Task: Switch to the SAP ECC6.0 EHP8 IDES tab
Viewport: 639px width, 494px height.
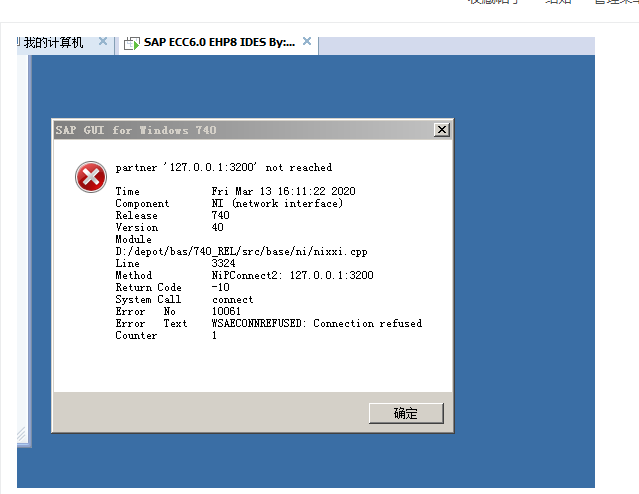Action: tap(219, 42)
